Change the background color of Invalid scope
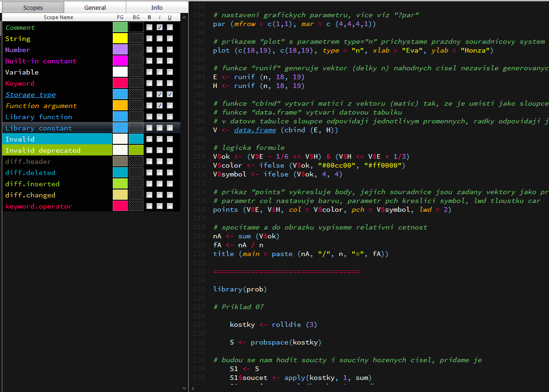 point(136,139)
